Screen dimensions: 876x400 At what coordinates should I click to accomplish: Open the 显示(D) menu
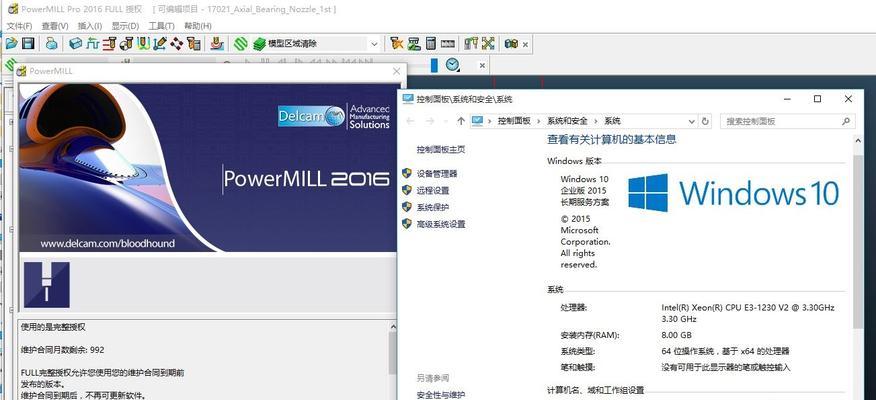125,26
